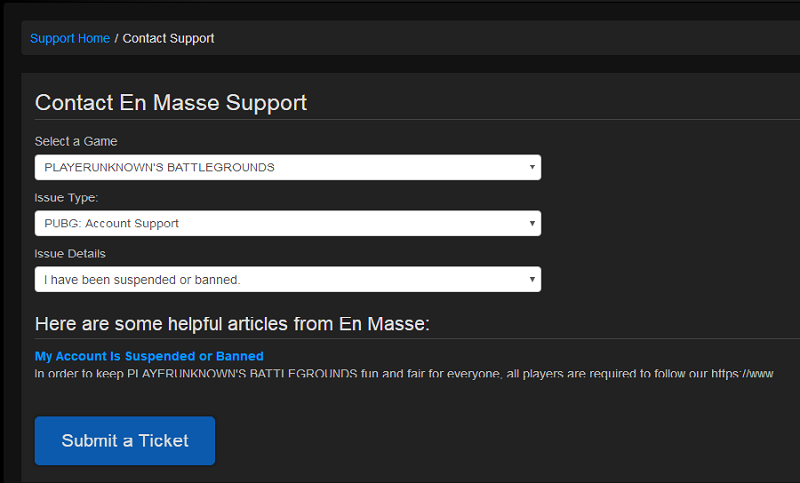Click the Support Home breadcrumb link
This screenshot has width=800, height=483.
pos(69,39)
